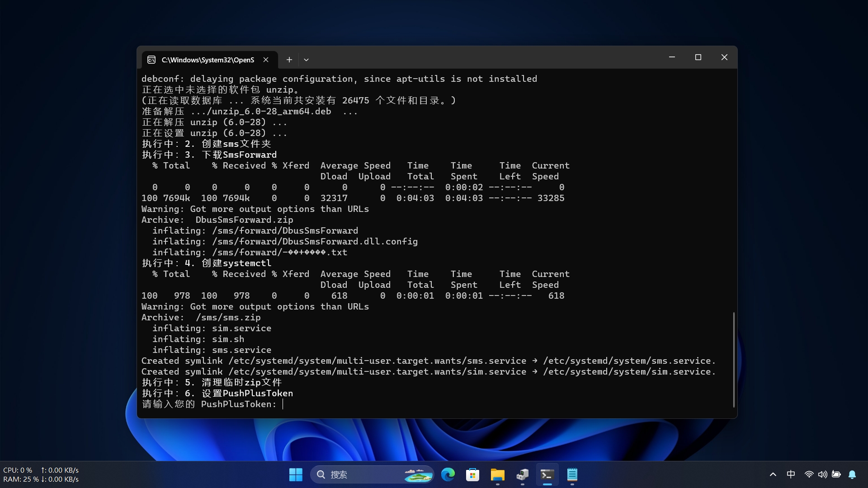Viewport: 868px width, 488px height.
Task: Open a new terminal tab with plus button
Action: (x=289, y=60)
